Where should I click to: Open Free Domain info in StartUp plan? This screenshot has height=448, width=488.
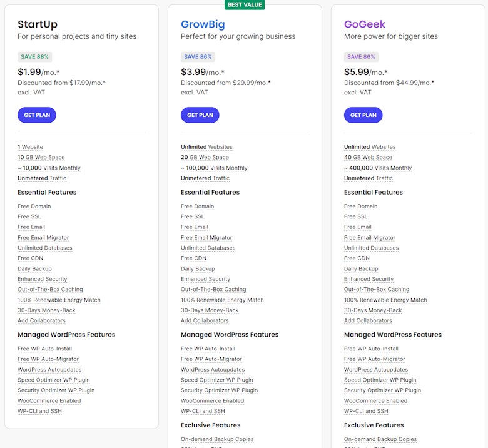click(34, 206)
